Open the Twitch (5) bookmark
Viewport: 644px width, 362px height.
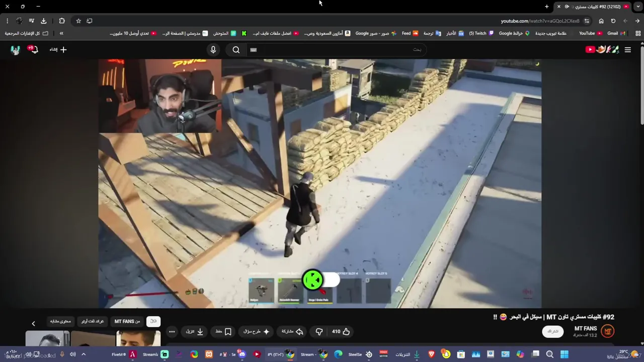tap(481, 33)
